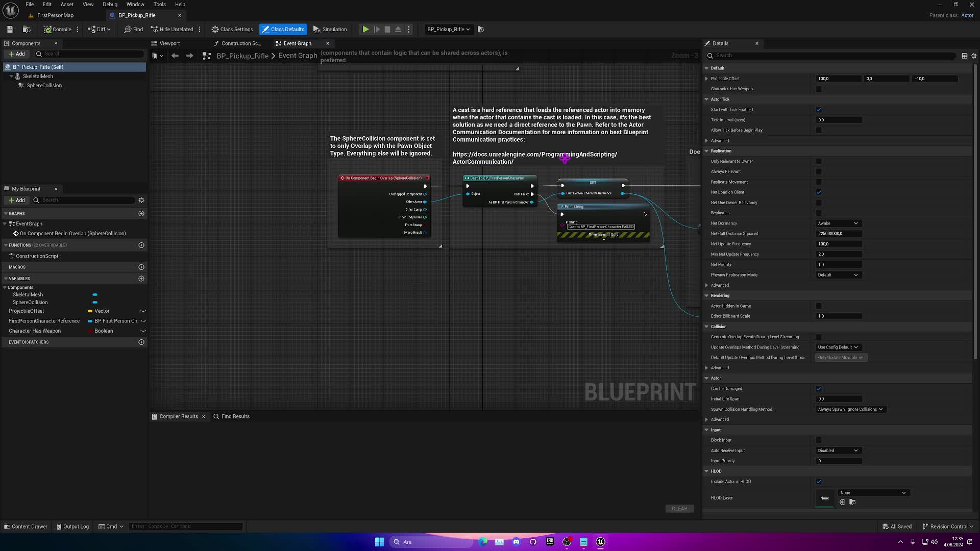Open the Compile options three-dot menu
Screen dimensions: 980x551
[78, 29]
